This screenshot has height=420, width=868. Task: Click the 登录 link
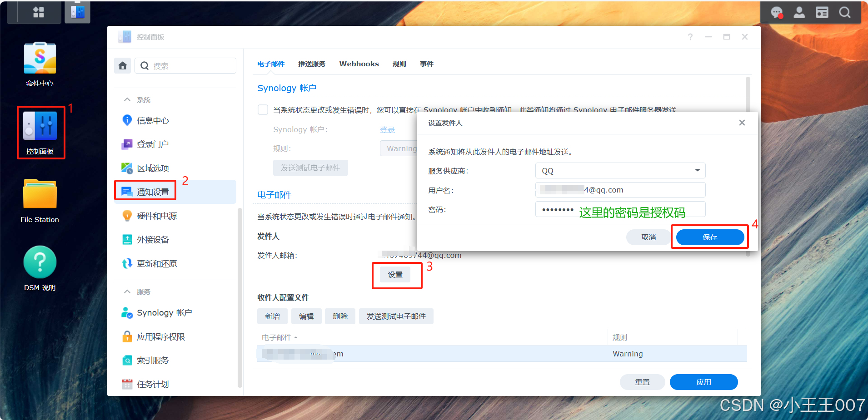pos(387,129)
